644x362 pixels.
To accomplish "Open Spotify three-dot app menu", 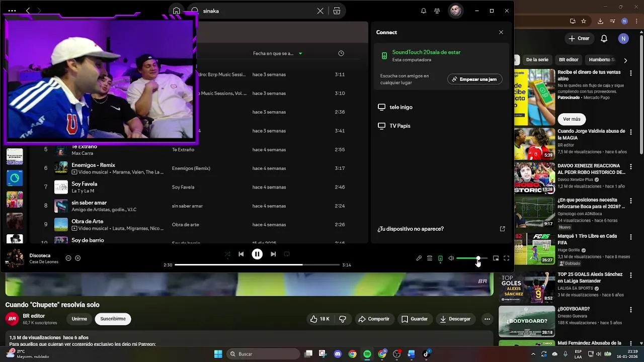I will tap(12, 11).
